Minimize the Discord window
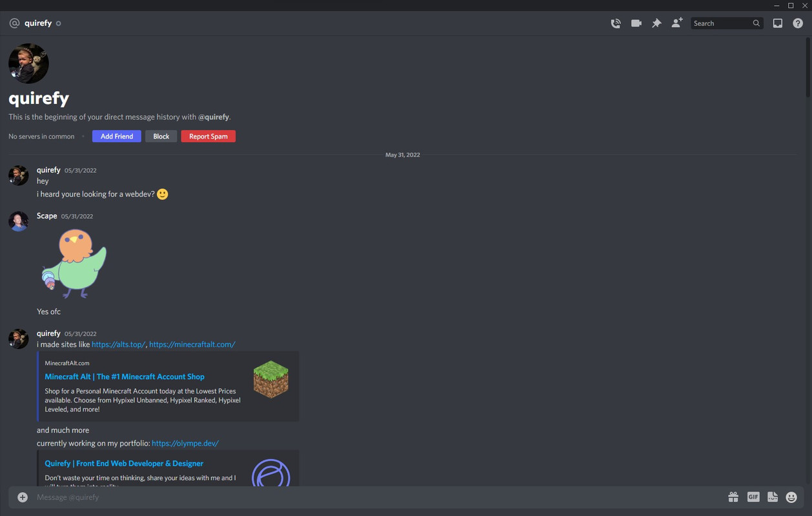The width and height of the screenshot is (812, 516). coord(776,5)
